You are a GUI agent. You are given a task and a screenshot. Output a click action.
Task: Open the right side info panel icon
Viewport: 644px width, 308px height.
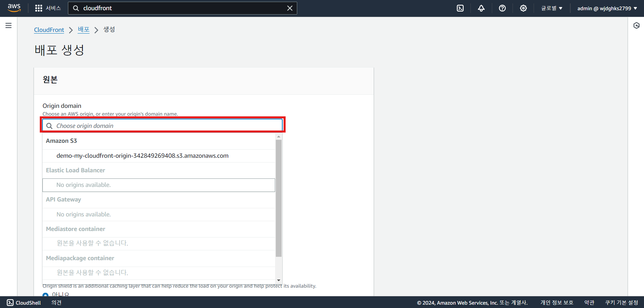[x=637, y=25]
